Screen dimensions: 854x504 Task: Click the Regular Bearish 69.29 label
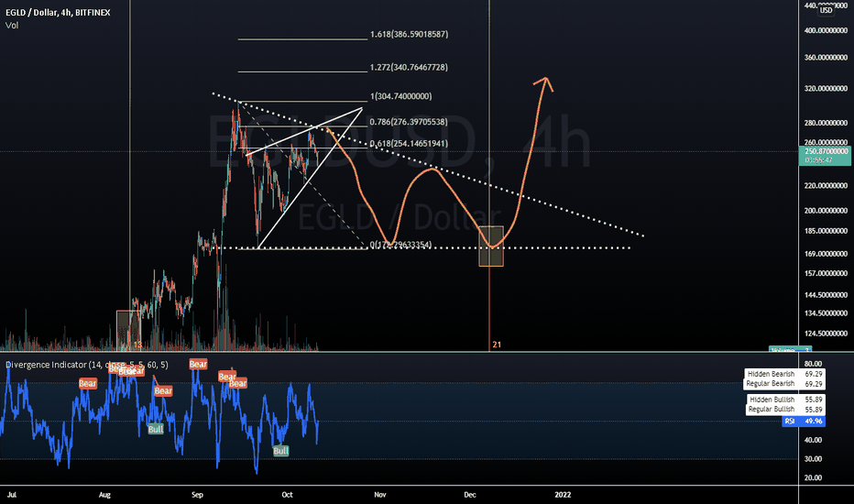pos(784,384)
